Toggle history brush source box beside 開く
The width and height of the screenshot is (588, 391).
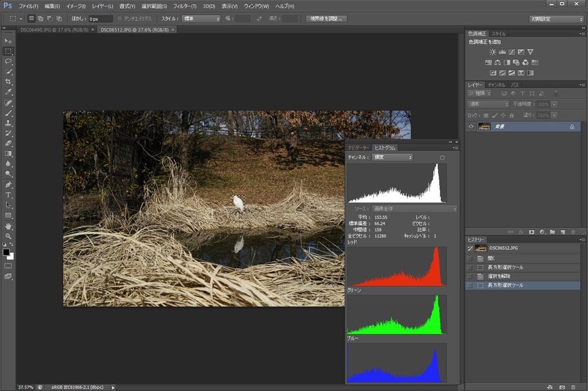(x=470, y=258)
